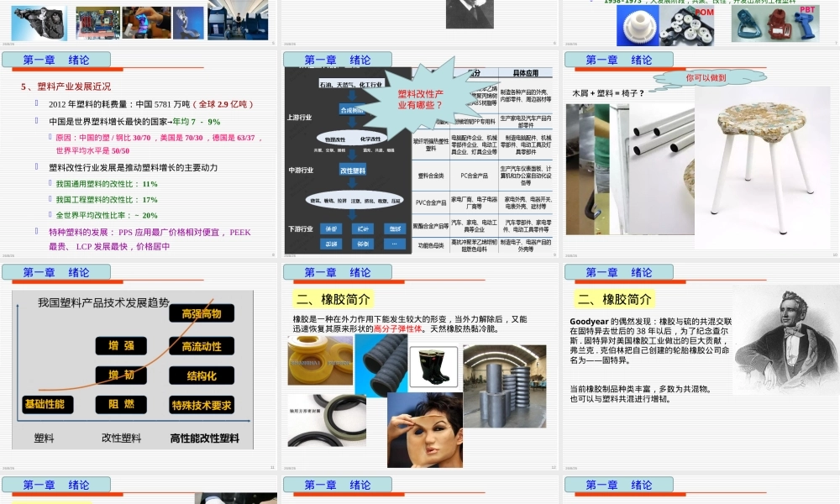The width and height of the screenshot is (840, 504).
Task: Open the slide asking 木屑+塑料=椅子？
Action: coord(701,153)
